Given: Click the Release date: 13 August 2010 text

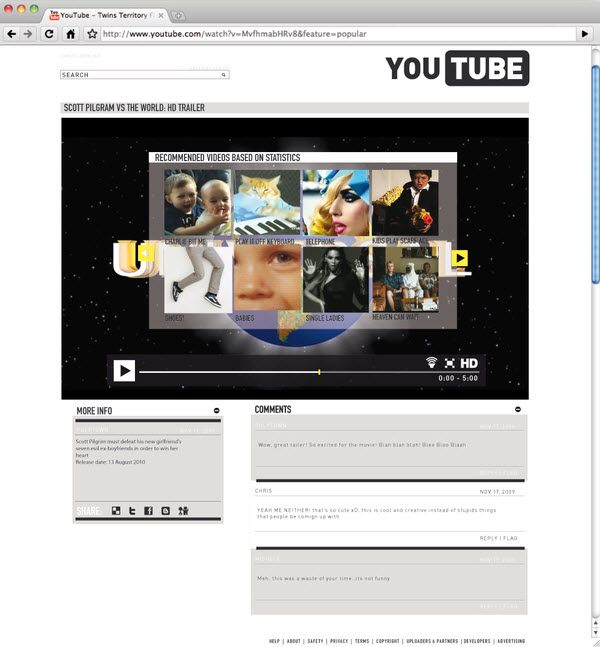Looking at the screenshot, I should 110,462.
